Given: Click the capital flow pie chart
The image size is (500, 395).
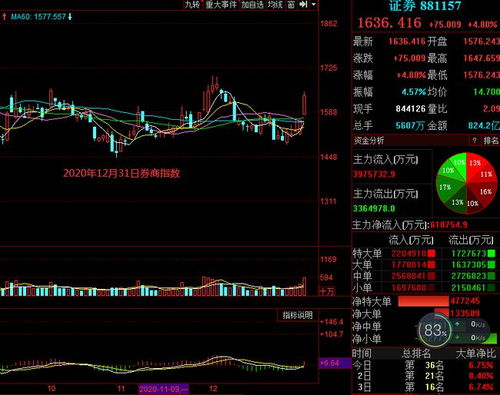Looking at the screenshot, I should pos(466,182).
